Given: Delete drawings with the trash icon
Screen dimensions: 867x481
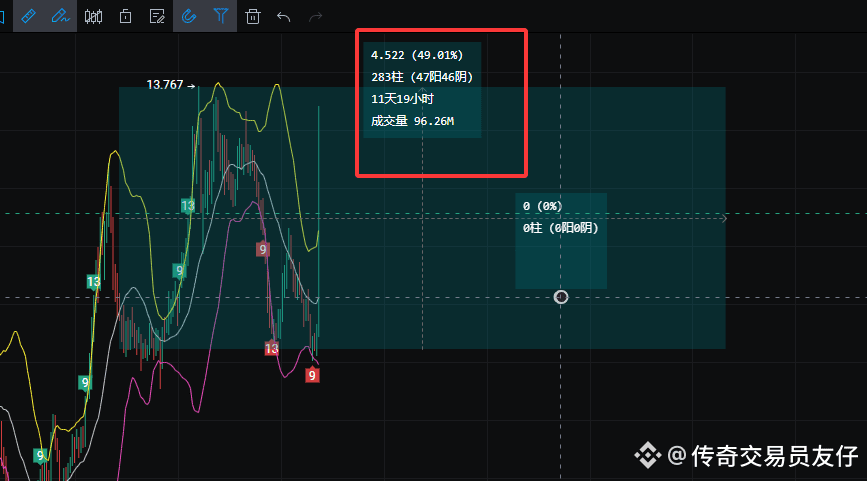Looking at the screenshot, I should pos(253,16).
